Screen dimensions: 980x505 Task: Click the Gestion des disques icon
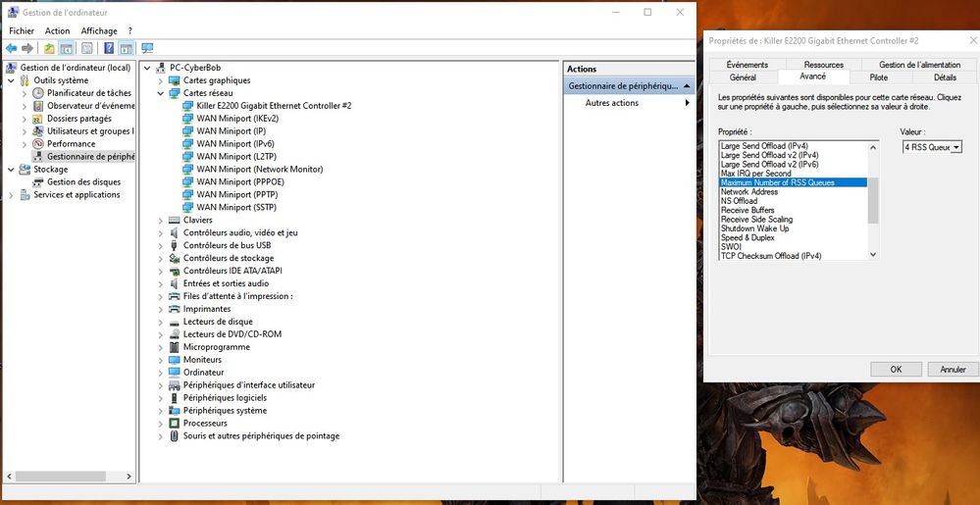(x=38, y=181)
